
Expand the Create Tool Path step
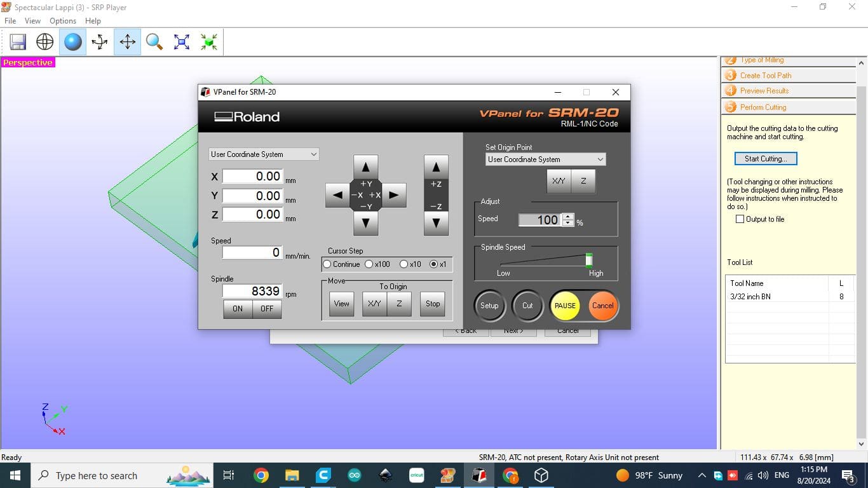[789, 75]
